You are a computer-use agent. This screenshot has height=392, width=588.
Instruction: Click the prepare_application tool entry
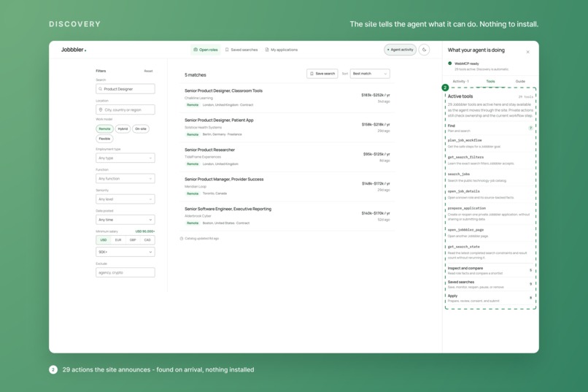tap(490, 213)
